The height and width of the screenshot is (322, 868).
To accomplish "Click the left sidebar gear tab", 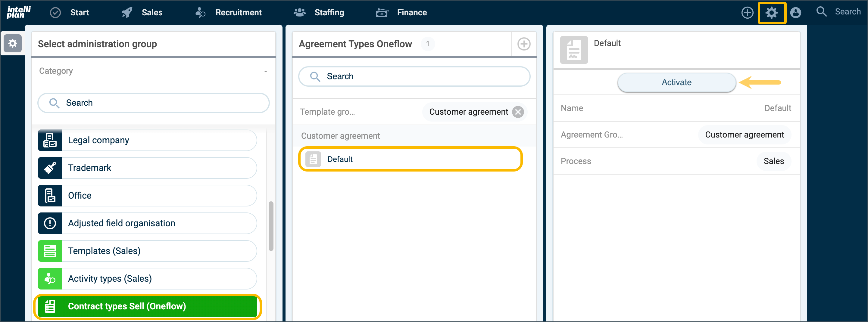I will click(12, 43).
